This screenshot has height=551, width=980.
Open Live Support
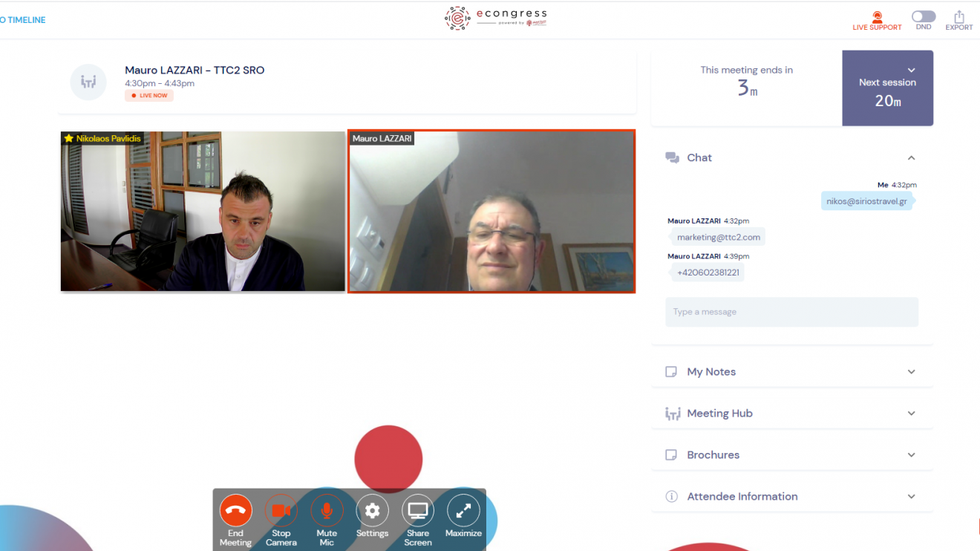click(x=877, y=21)
